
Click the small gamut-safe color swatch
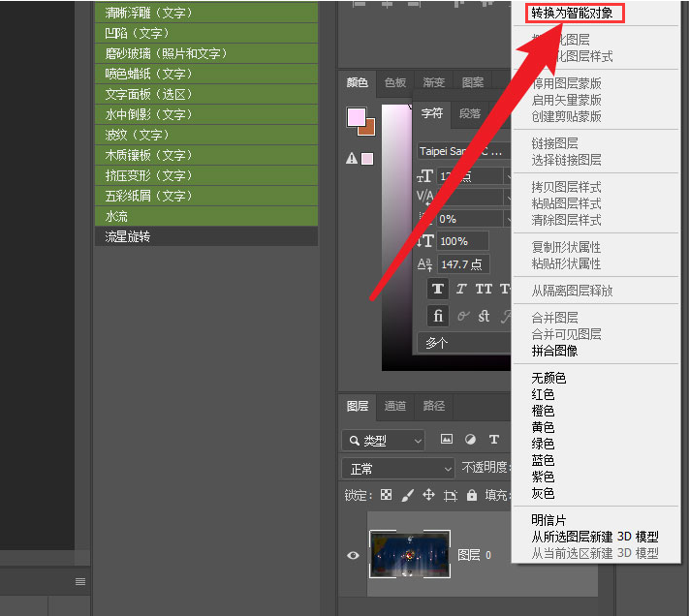367,159
